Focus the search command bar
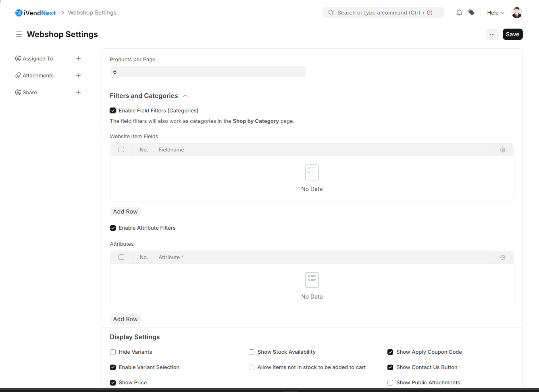This screenshot has height=392, width=539. [x=383, y=12]
